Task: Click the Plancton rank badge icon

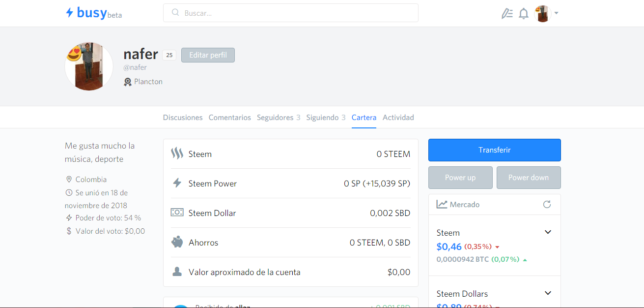Action: [x=128, y=82]
